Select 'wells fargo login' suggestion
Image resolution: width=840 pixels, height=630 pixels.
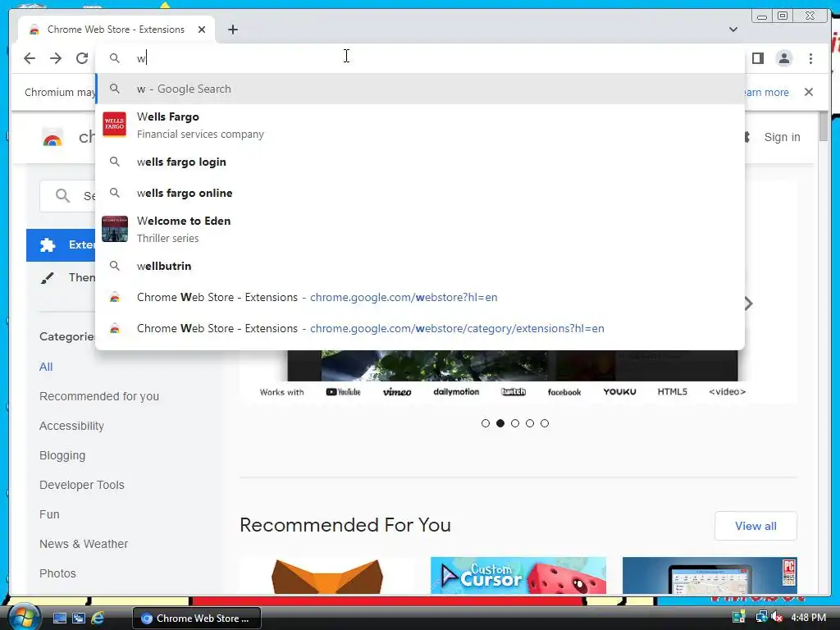[420, 162]
